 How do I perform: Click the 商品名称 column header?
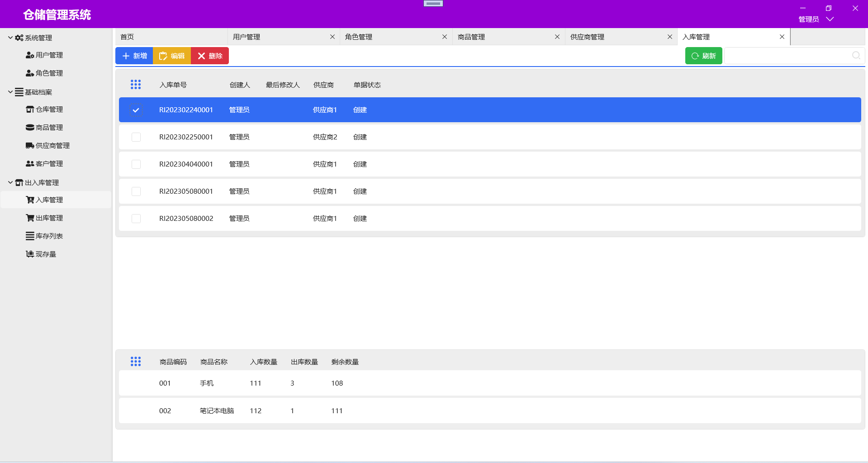tap(214, 362)
